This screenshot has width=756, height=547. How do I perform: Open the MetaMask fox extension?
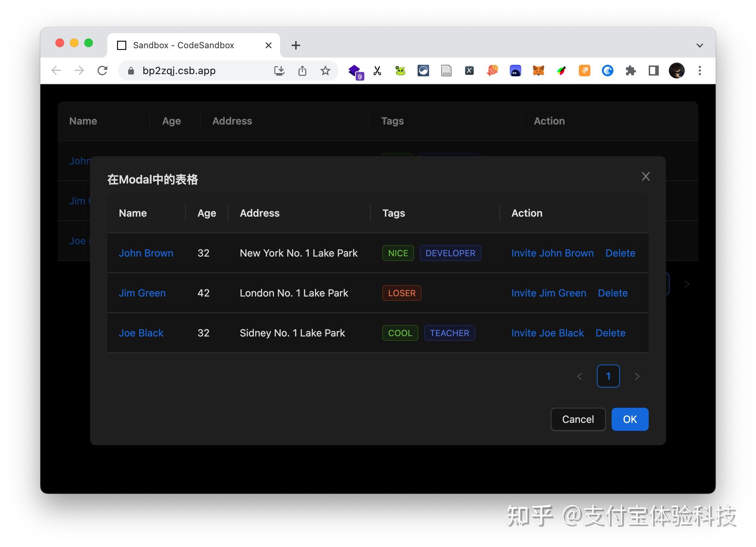pos(538,71)
